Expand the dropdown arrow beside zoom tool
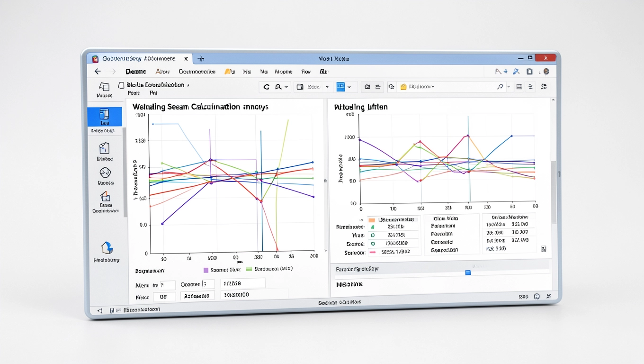644x364 pixels. pyautogui.click(x=287, y=87)
